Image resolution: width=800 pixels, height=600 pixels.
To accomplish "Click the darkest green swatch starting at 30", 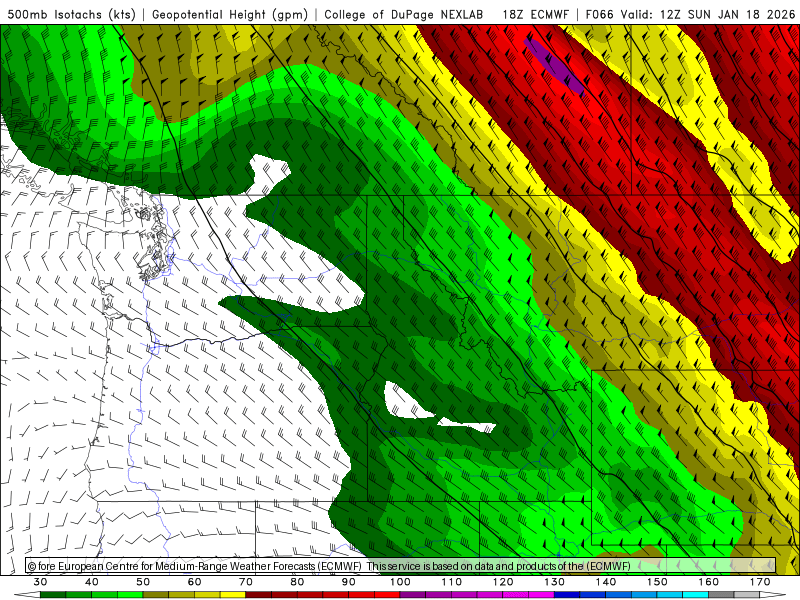I will click(x=53, y=595).
